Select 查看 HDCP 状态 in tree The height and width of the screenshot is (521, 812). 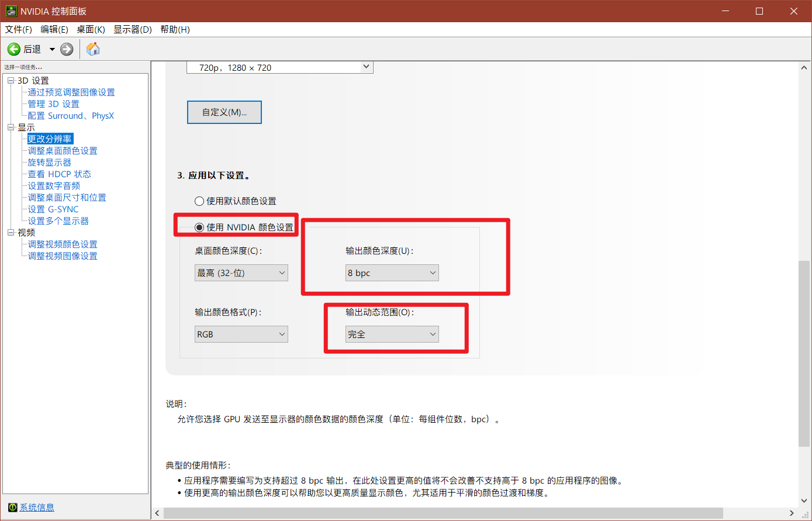coord(60,174)
